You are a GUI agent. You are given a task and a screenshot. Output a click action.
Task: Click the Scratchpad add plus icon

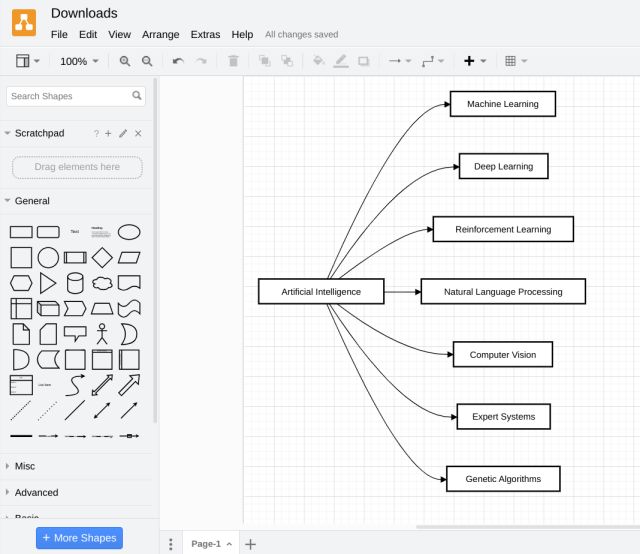[x=108, y=133]
